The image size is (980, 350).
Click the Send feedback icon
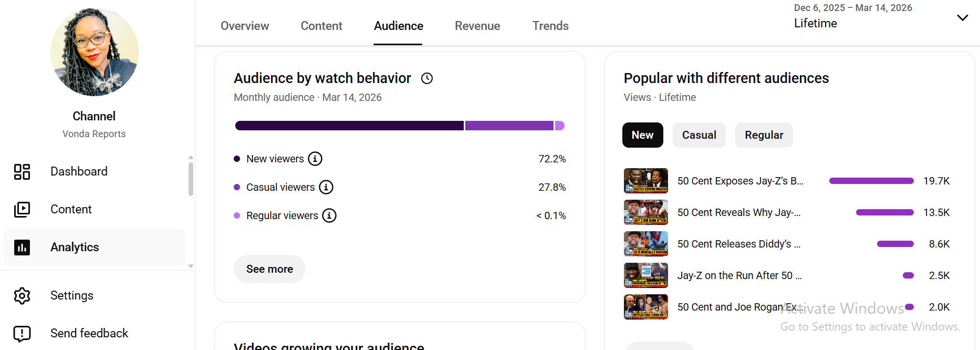[22, 334]
